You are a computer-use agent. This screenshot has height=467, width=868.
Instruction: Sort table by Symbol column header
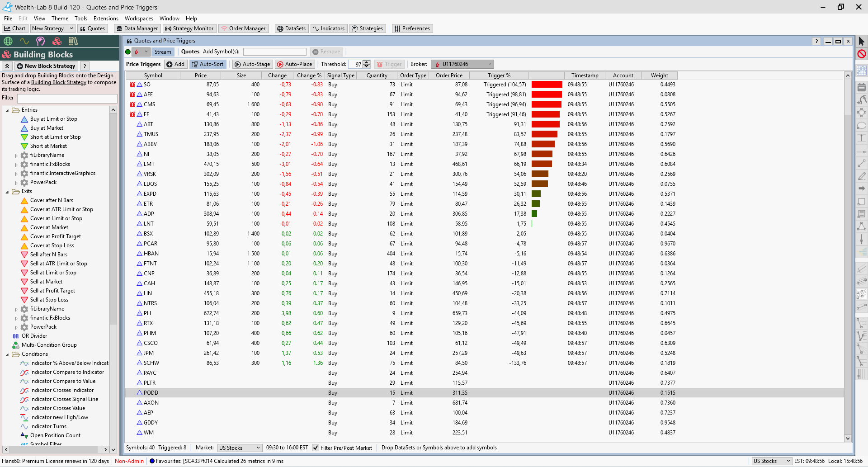point(153,75)
